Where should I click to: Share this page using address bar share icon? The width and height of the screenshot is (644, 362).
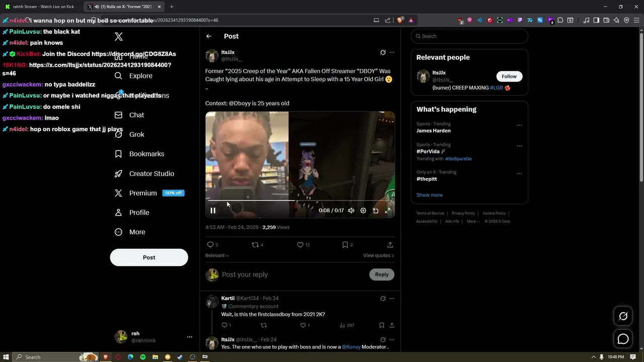(x=387, y=20)
